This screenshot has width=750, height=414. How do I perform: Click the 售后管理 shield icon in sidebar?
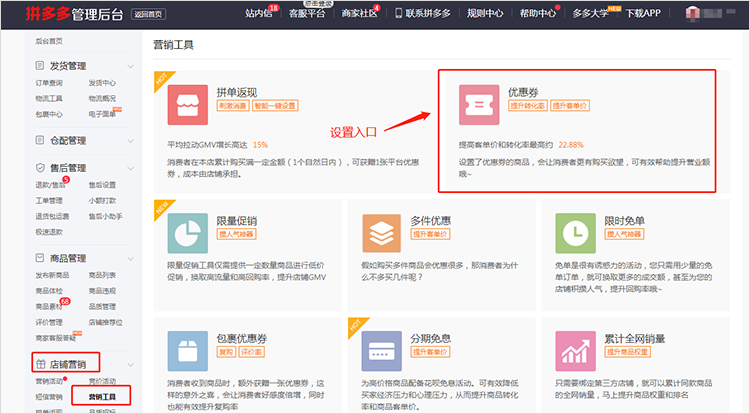tap(40, 168)
